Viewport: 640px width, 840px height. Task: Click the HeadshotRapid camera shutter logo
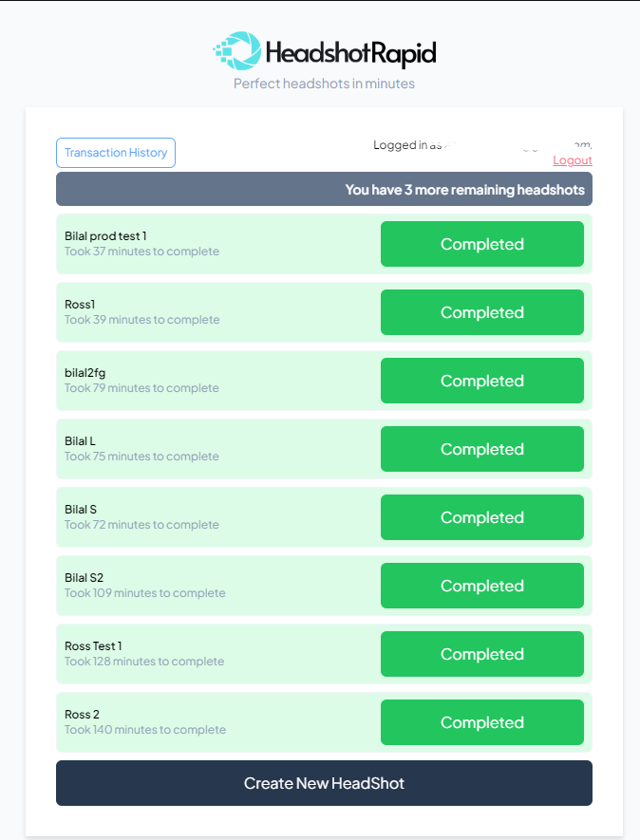237,51
